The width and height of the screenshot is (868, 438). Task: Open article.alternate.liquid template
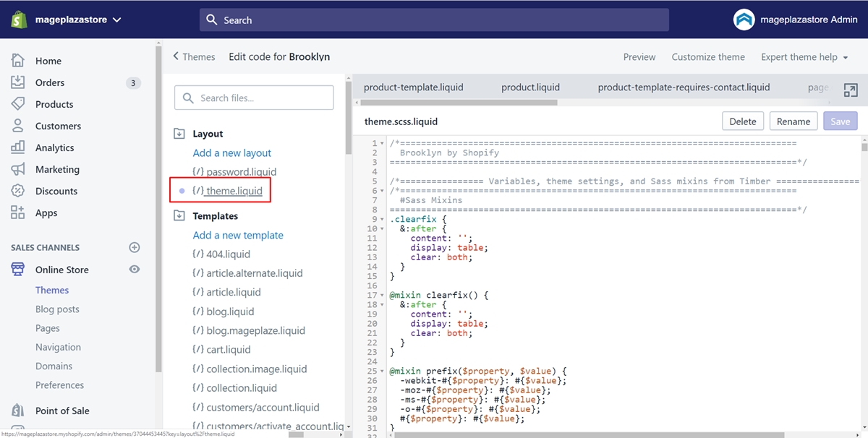[x=247, y=273]
